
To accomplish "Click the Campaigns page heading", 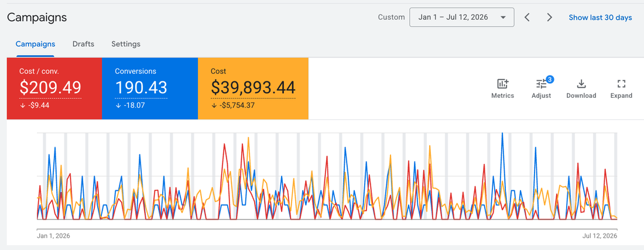I will click(x=37, y=18).
